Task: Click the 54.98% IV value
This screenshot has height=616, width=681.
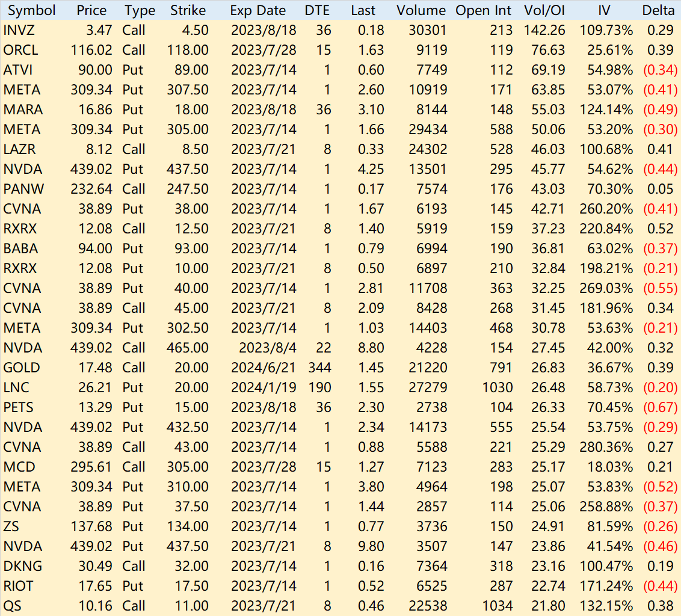Action: click(610, 70)
